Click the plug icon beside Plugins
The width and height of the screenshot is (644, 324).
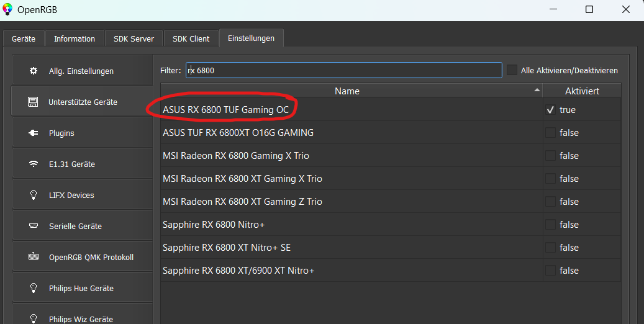pyautogui.click(x=34, y=133)
